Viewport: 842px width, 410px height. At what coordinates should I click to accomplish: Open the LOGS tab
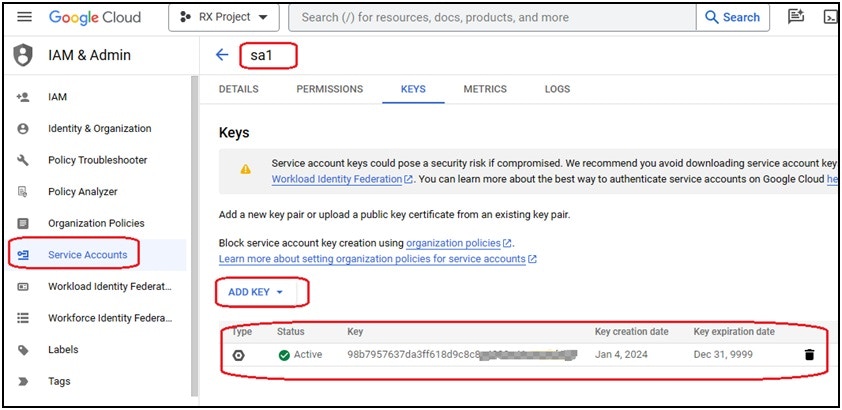(x=557, y=89)
